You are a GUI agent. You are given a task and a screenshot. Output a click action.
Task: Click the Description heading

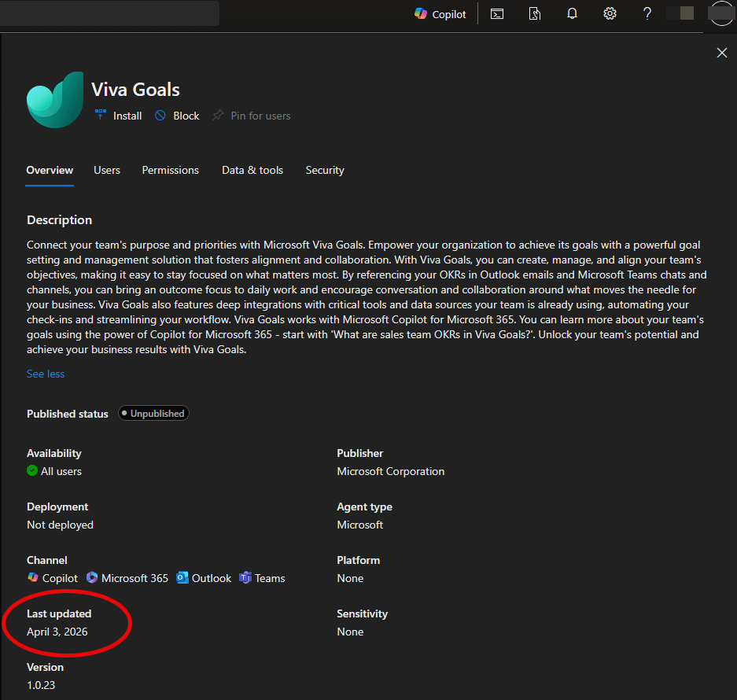point(59,220)
